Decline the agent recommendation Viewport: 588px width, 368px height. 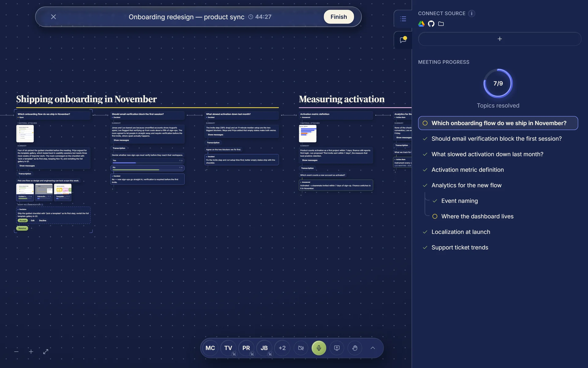(43, 220)
